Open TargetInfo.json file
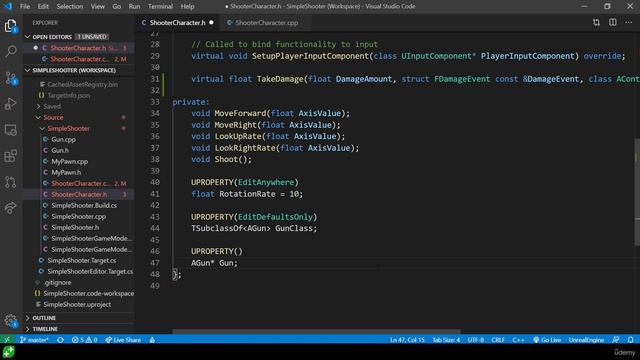This screenshot has width=640, height=360. click(69, 96)
